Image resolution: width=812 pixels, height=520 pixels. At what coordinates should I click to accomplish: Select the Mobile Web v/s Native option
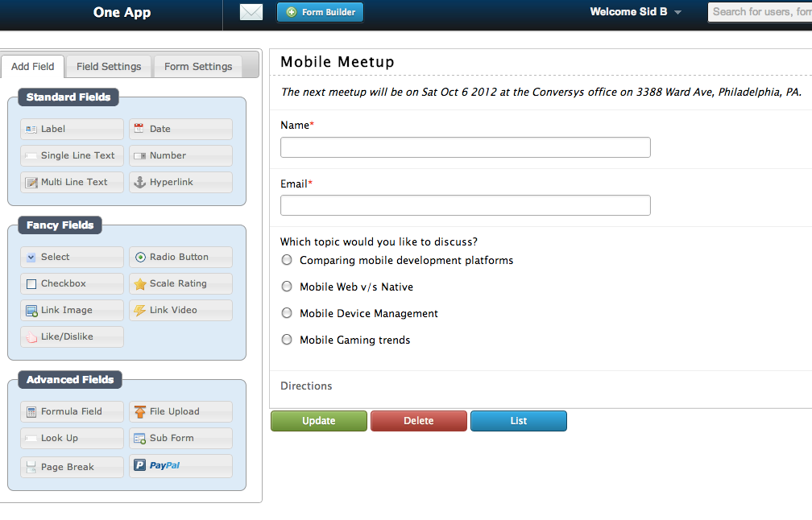(x=286, y=286)
